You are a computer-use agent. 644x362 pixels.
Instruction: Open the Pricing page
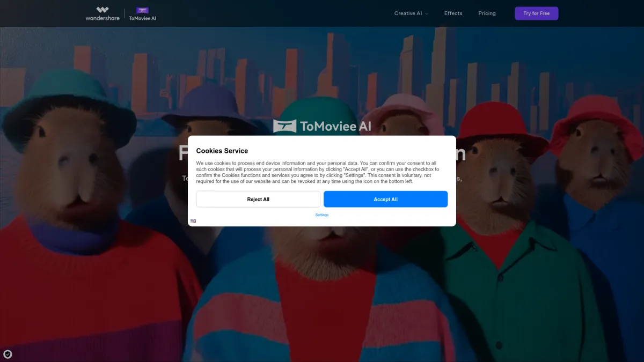(x=487, y=13)
